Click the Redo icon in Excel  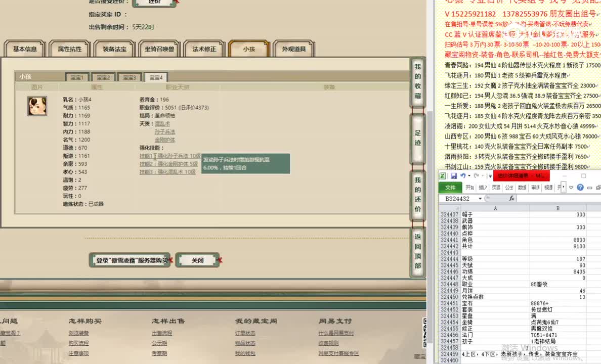[x=478, y=175]
